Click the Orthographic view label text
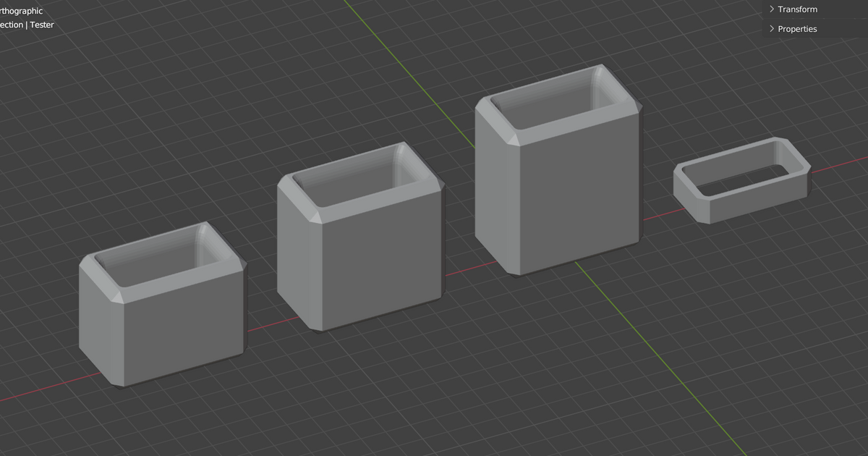Screen dimensions: 868x456 point(22,11)
